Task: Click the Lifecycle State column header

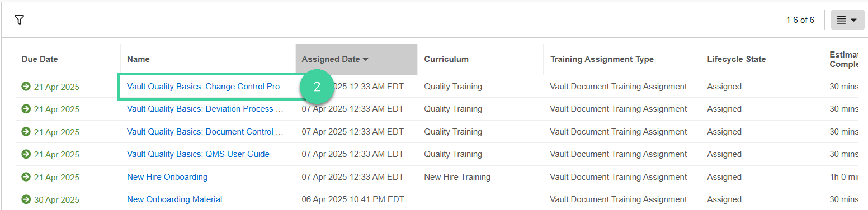Action: (x=737, y=59)
